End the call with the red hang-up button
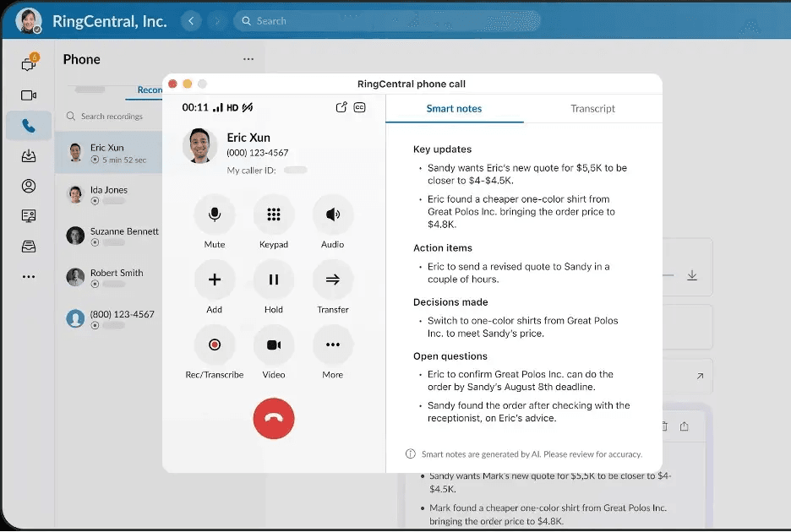The height and width of the screenshot is (532, 791). [x=273, y=419]
